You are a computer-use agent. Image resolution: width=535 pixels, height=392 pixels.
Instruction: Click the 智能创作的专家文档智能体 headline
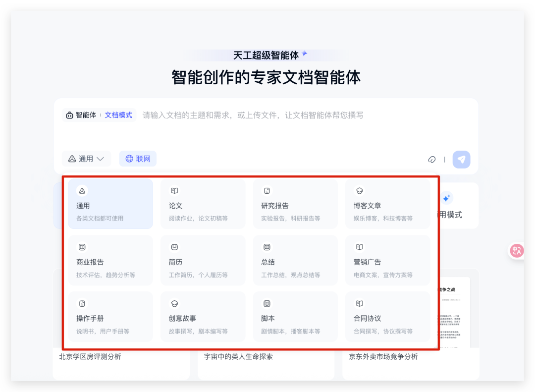[x=266, y=77]
